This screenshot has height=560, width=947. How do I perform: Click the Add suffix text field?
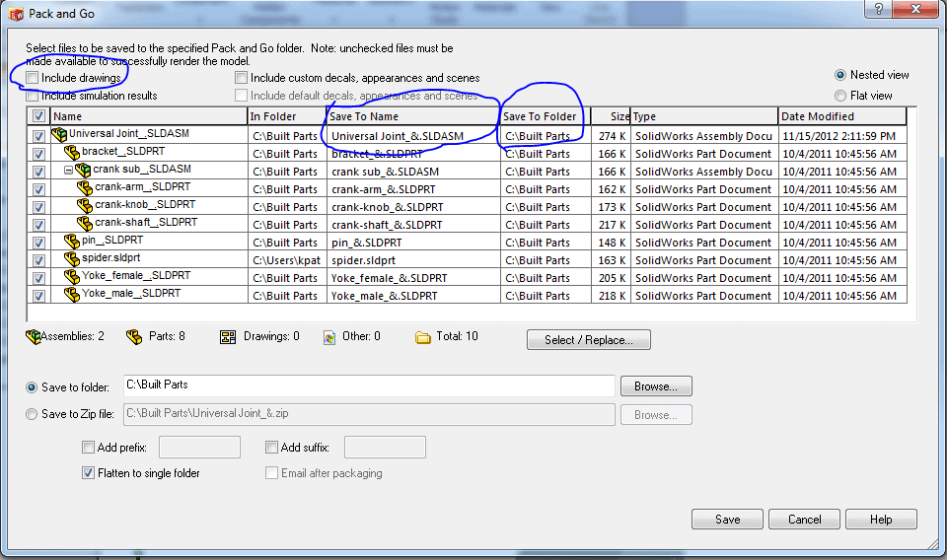click(x=385, y=448)
